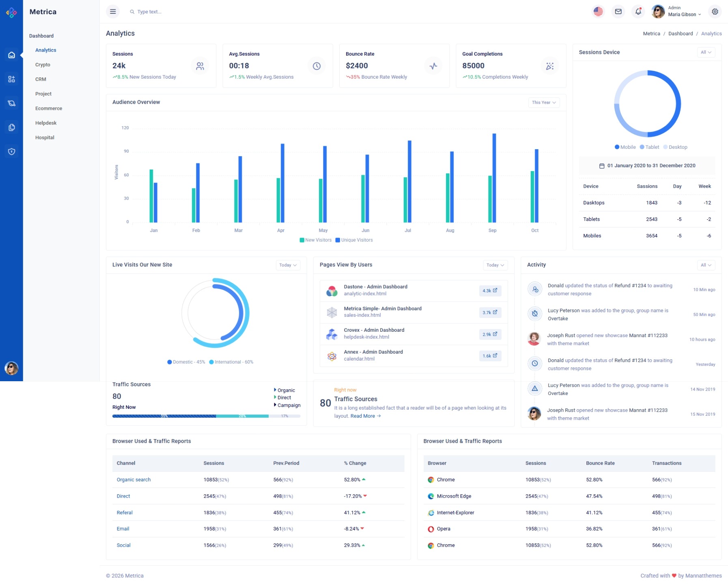Click the Crovex dashboard cubes icon
Screen dimensions: 728x586
tap(332, 334)
